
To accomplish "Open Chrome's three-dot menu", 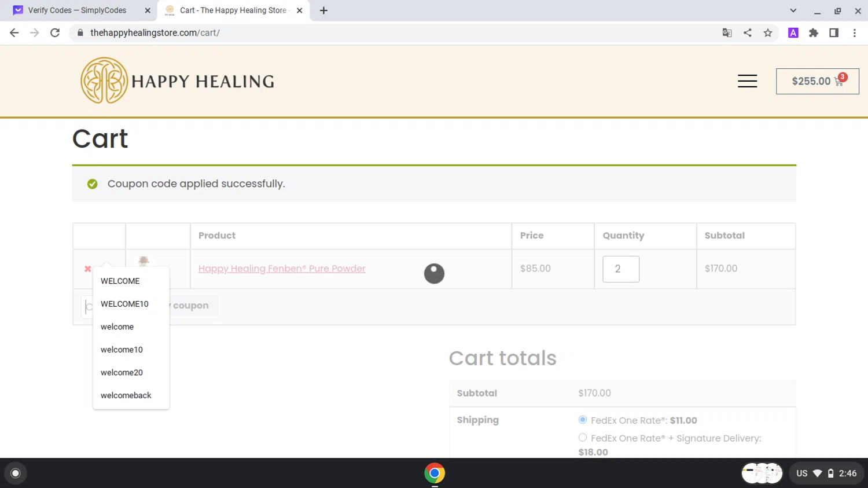I will point(854,33).
